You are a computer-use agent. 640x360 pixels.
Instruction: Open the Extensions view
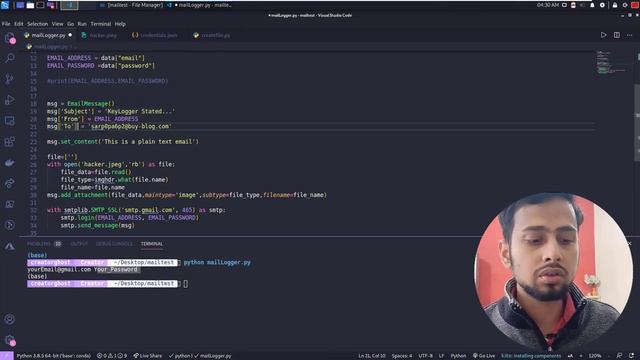(9, 142)
